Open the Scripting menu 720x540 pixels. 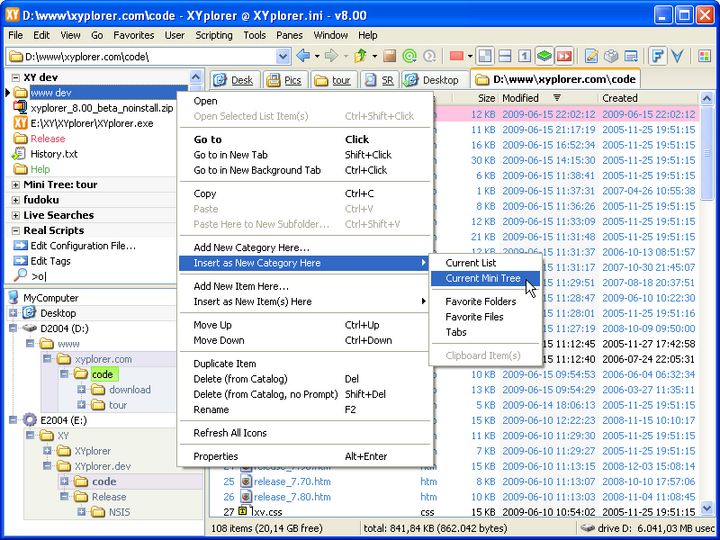pos(214,35)
